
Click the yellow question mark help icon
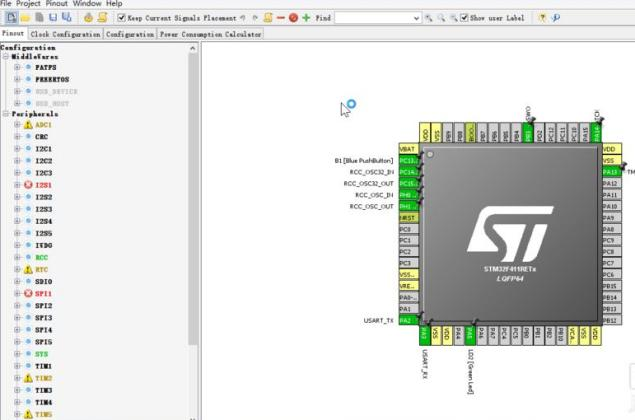[542, 17]
